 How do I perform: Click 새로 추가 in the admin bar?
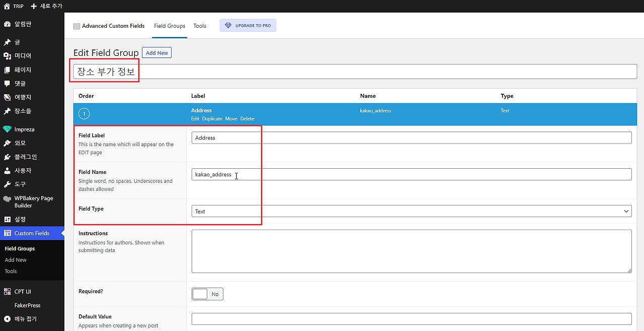click(51, 6)
